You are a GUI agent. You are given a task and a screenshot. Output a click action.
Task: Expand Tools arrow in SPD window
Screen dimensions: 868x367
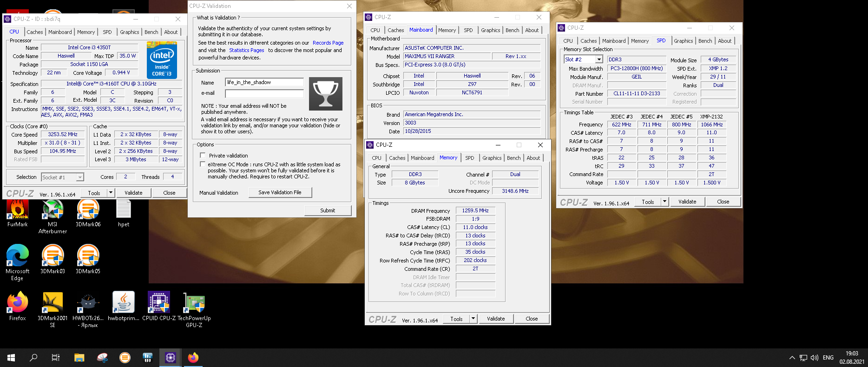click(664, 202)
